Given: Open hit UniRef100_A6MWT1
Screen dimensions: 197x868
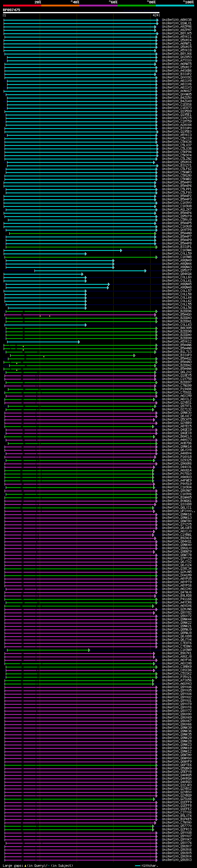Looking at the screenshot, I should click(x=177, y=43).
